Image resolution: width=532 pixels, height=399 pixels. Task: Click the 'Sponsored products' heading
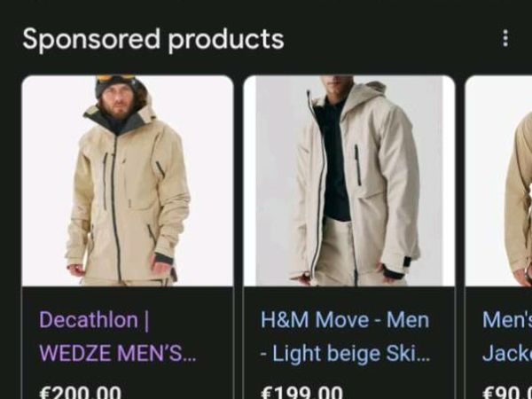click(x=153, y=40)
